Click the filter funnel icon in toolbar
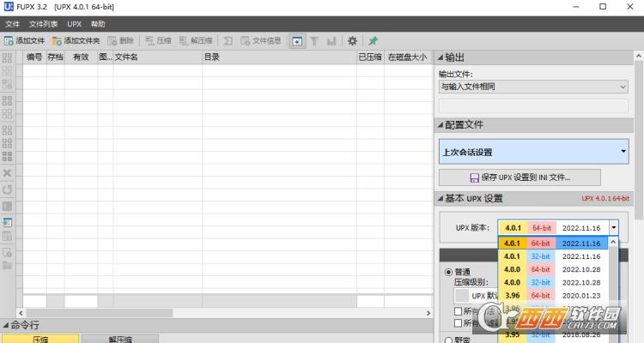Screen dimensions: 644x343 314,41
